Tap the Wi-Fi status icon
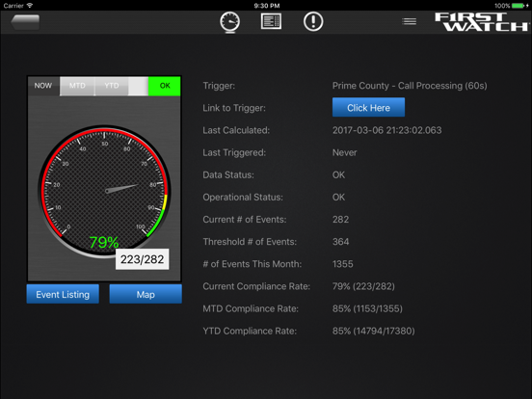The width and height of the screenshot is (532, 399). tap(30, 6)
